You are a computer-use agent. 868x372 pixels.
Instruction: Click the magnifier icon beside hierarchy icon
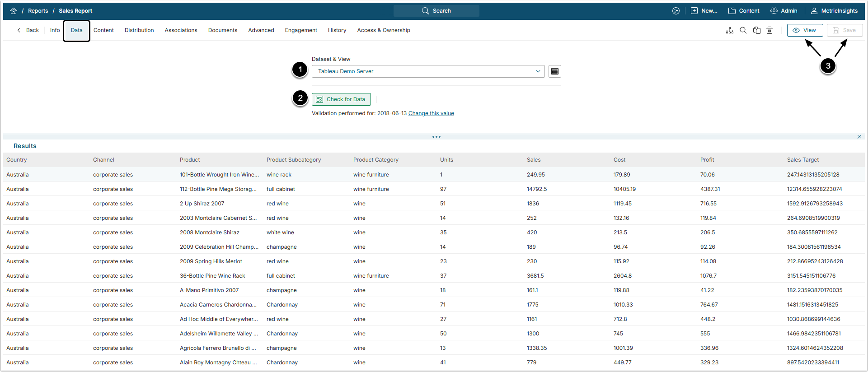tap(743, 30)
